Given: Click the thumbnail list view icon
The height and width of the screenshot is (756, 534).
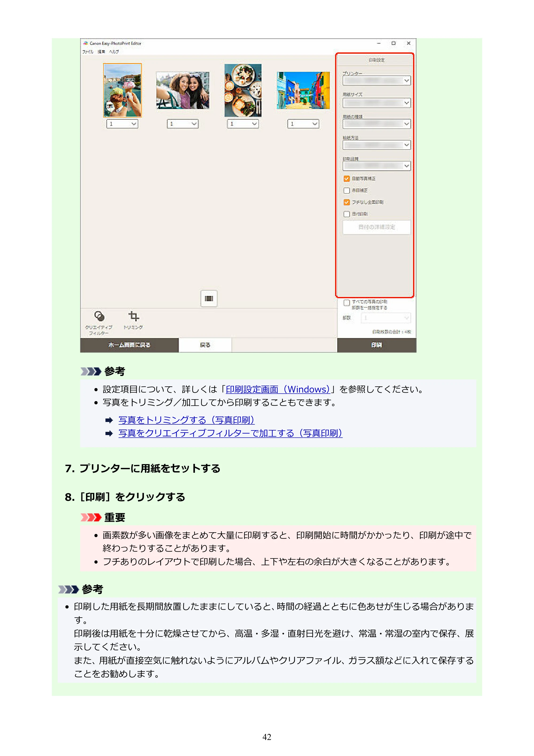Looking at the screenshot, I should (x=209, y=298).
